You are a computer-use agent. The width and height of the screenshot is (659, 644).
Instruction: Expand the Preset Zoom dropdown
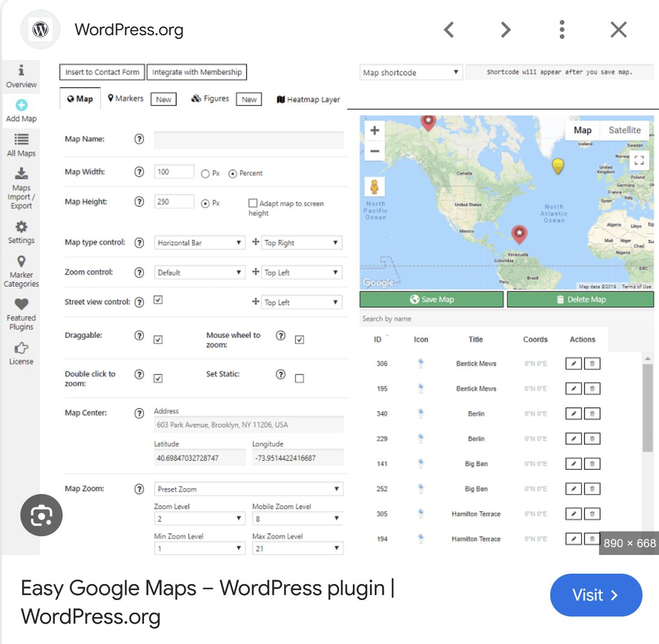click(x=248, y=489)
